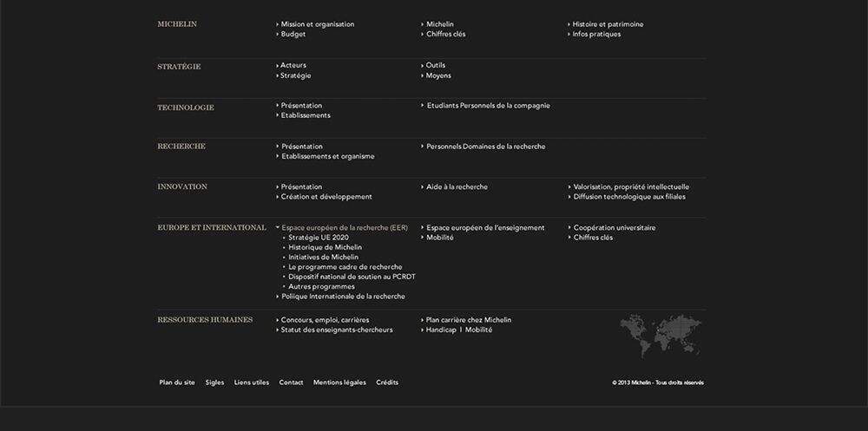The height and width of the screenshot is (431, 868).
Task: Open Etudiants Personnels de la compagnie link
Action: point(485,106)
